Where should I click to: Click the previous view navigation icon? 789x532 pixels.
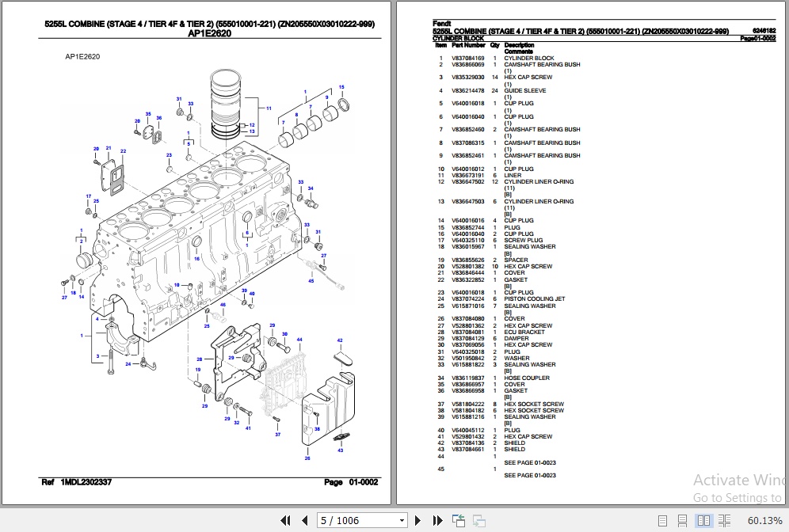459,520
